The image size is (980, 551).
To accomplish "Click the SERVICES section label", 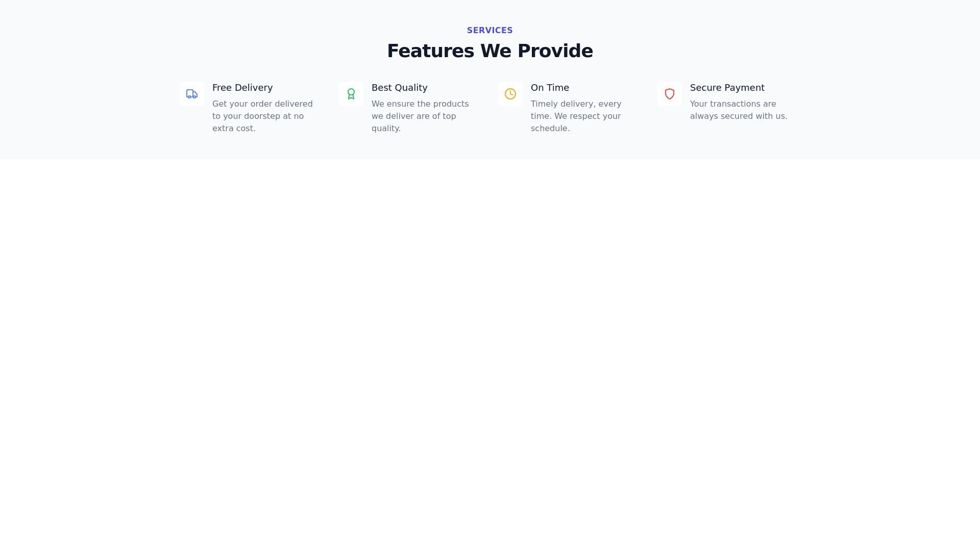I will [x=489, y=31].
